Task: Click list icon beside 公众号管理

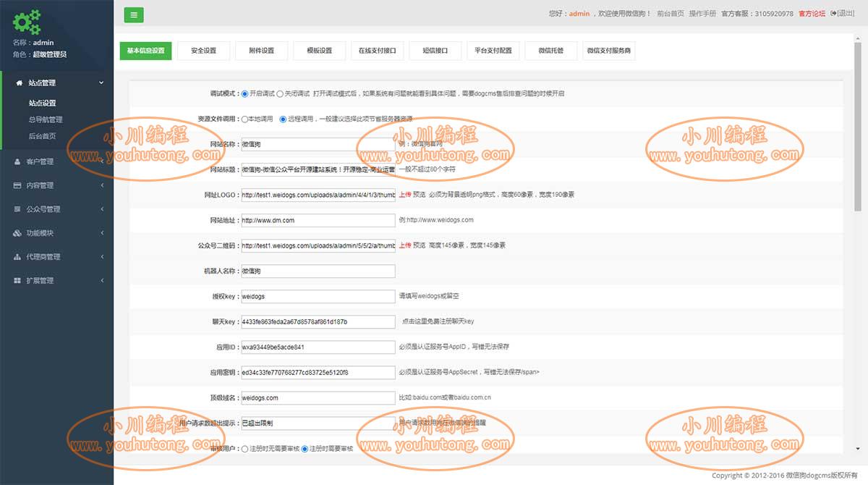Action: tap(18, 209)
